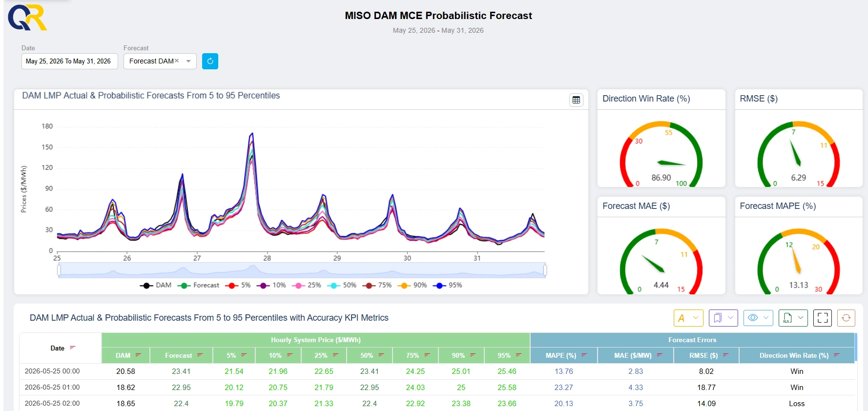Open the Forecast DAM dropdown arrow

click(x=188, y=61)
